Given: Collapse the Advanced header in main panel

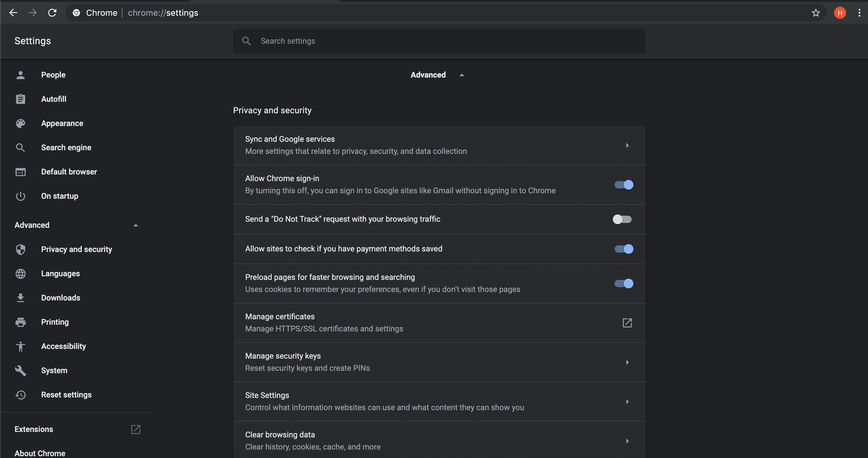Looking at the screenshot, I should 462,75.
